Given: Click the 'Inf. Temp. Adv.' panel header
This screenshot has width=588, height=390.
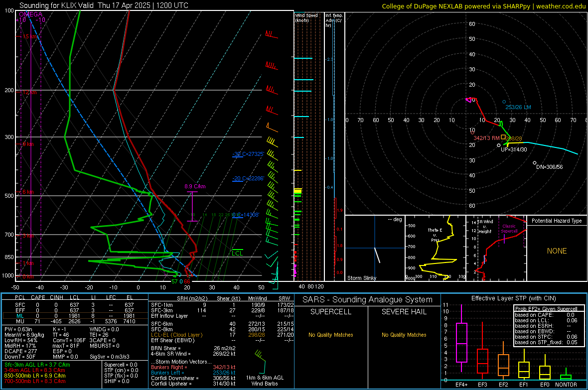Looking at the screenshot, I should coord(334,20).
